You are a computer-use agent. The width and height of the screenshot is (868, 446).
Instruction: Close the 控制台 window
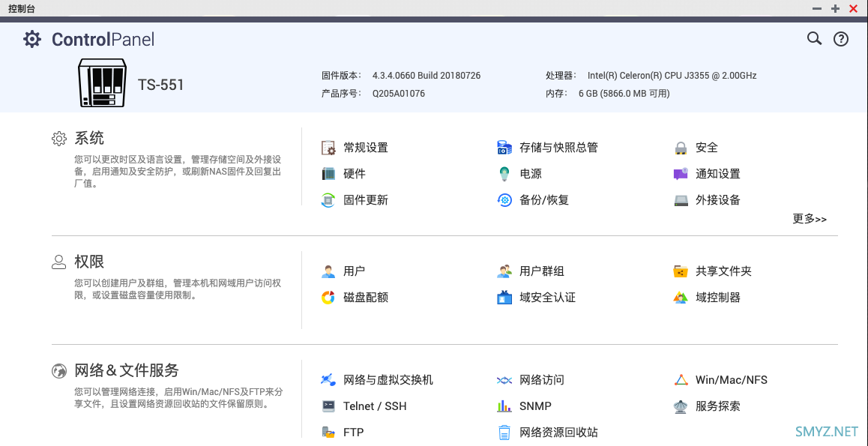coord(853,8)
